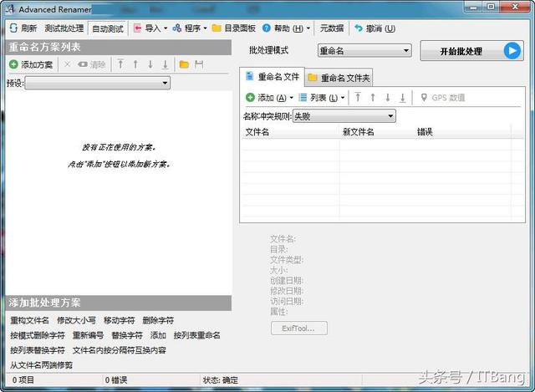Open the 帮助 (H) help menu
This screenshot has height=392, width=535.
point(286,28)
